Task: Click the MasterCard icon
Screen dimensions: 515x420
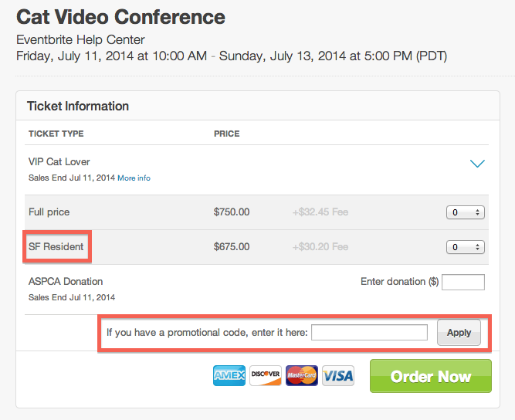Action: click(302, 375)
